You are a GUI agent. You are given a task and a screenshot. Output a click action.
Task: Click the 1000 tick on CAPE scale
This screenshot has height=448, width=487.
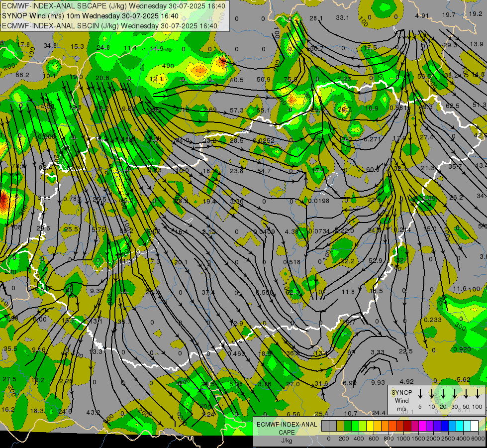click(x=403, y=439)
